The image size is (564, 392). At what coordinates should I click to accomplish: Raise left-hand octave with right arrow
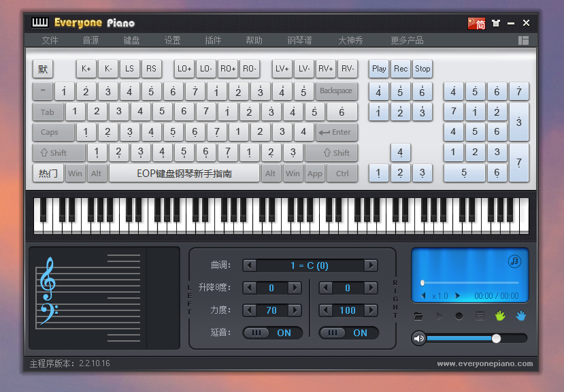[295, 288]
